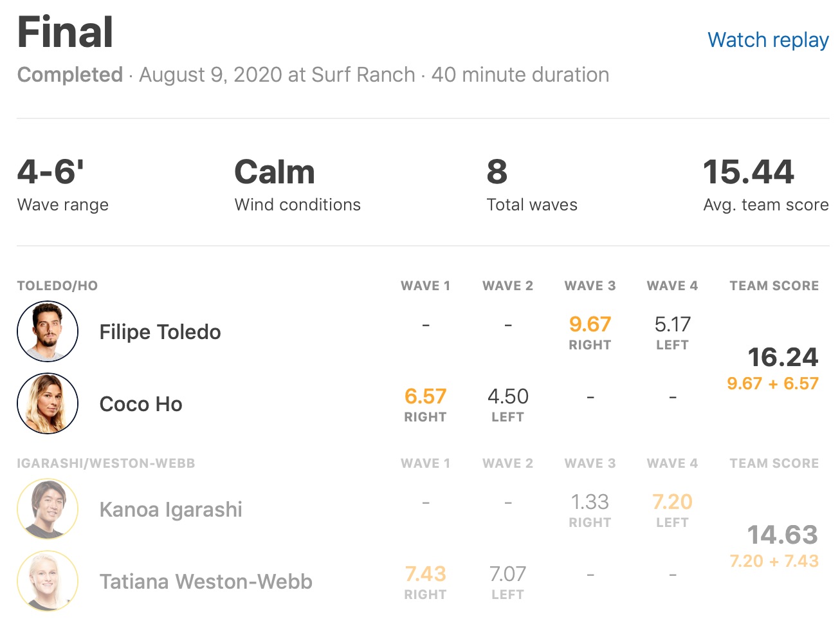The height and width of the screenshot is (637, 840).
Task: Open the Kanoa Igarashi name link
Action: (170, 510)
